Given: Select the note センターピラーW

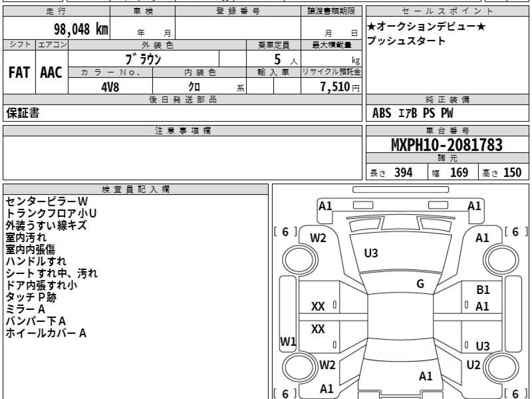Looking at the screenshot, I should (x=47, y=202).
